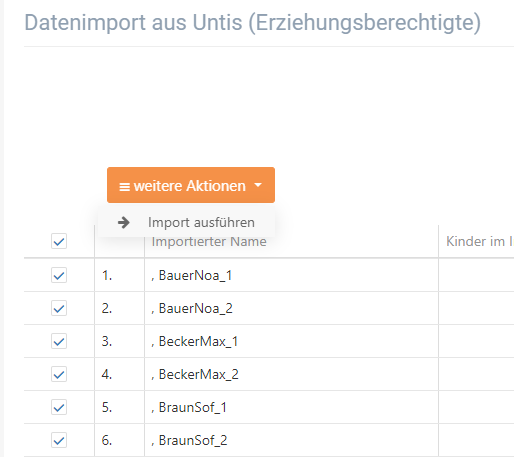Open the weitere Aktionen dropdown caret
This screenshot has height=457, width=514.
pos(258,185)
